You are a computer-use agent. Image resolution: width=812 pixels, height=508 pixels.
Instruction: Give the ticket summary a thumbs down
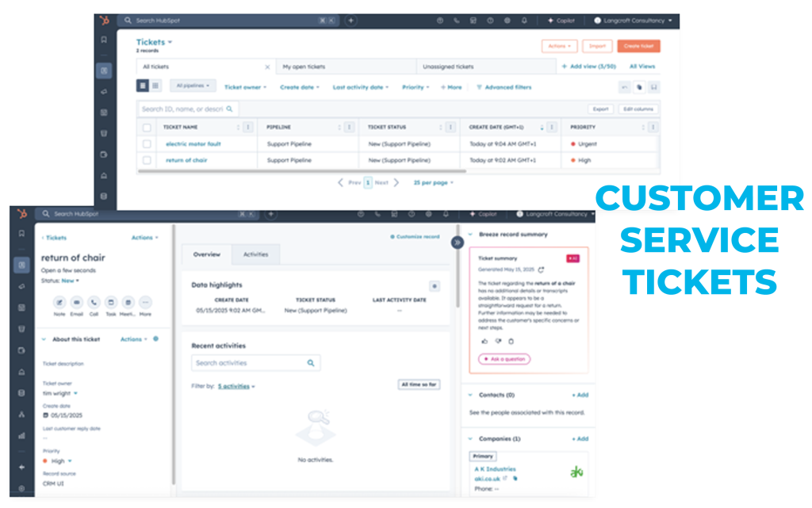pos(498,342)
